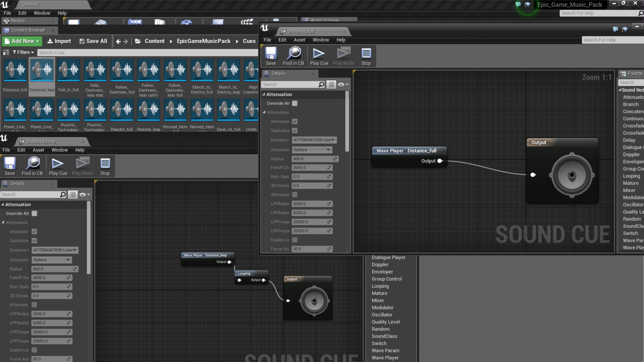Click the Save All button

pos(93,41)
